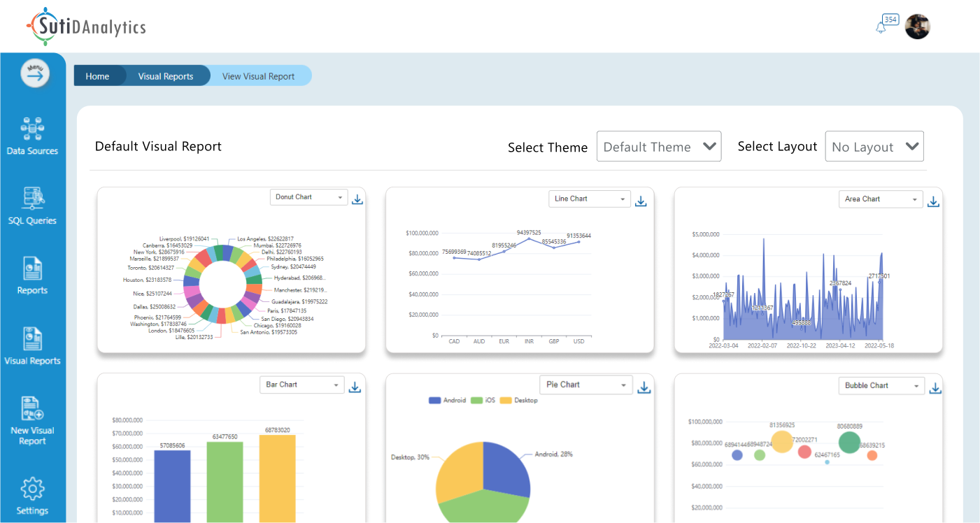Click the SutiDAnalytics logo

86,27
